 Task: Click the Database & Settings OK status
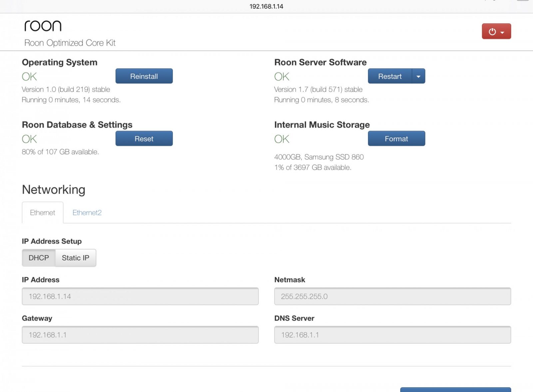[x=29, y=139]
